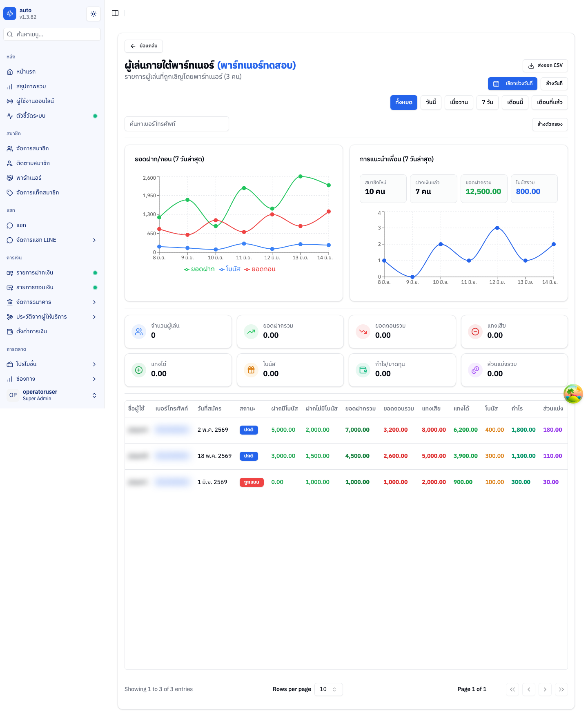The image size is (588, 716).
Task: Click the ยอดถอนรวม trending-down icon
Action: tap(363, 332)
